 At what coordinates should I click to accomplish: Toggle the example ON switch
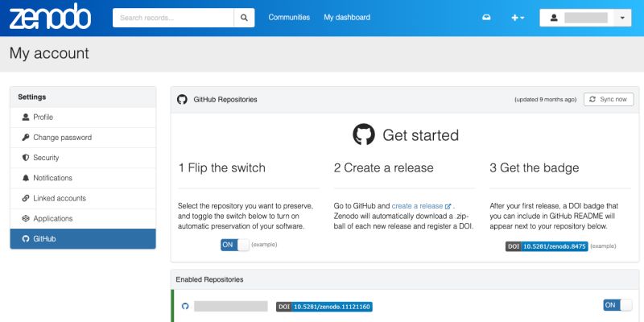(x=235, y=245)
